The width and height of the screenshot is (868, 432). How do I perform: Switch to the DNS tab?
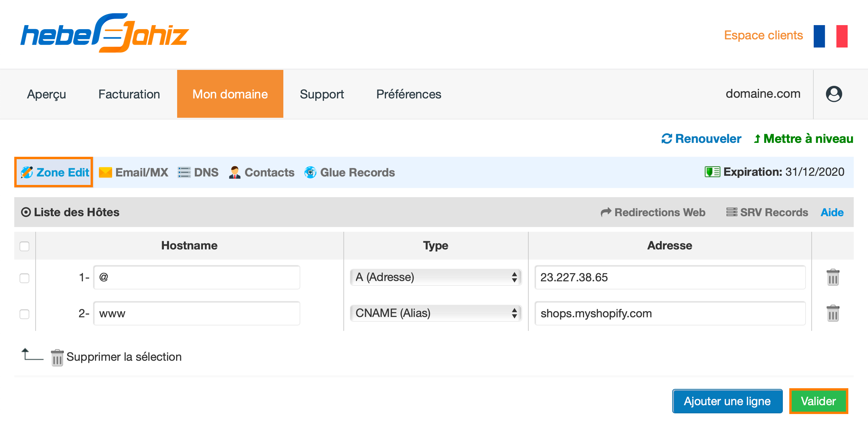tap(198, 172)
